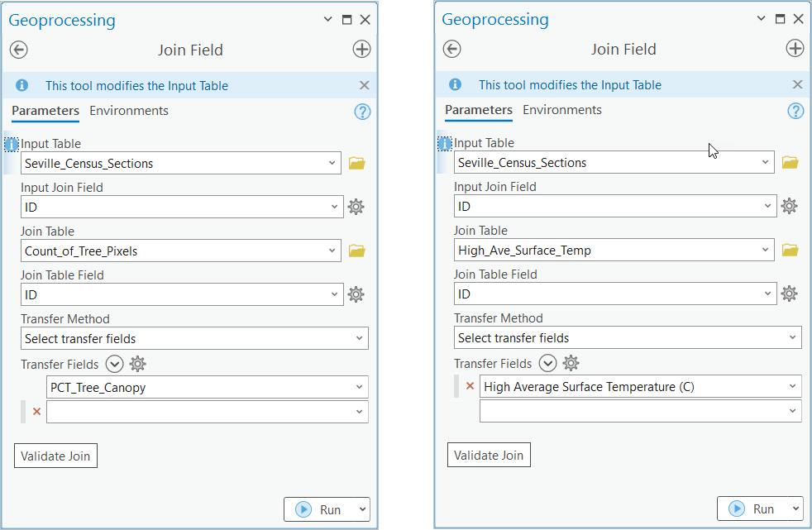Click the empty second transfer field input

tap(207, 411)
